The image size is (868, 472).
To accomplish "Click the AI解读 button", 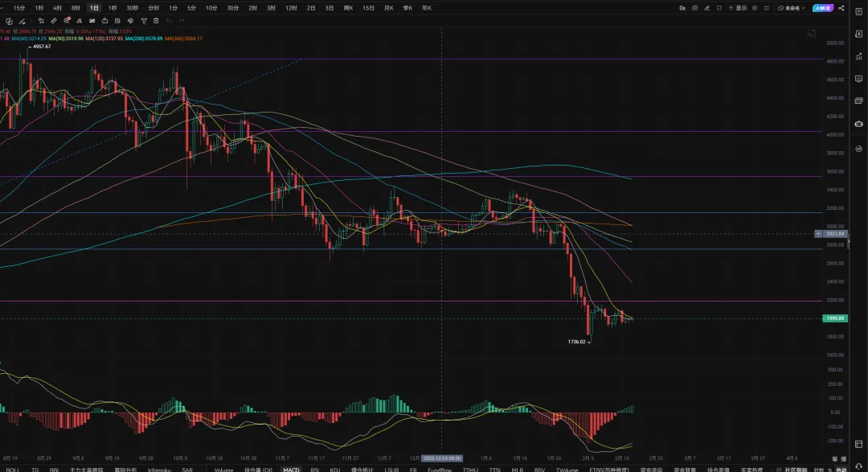I will 823,8.
